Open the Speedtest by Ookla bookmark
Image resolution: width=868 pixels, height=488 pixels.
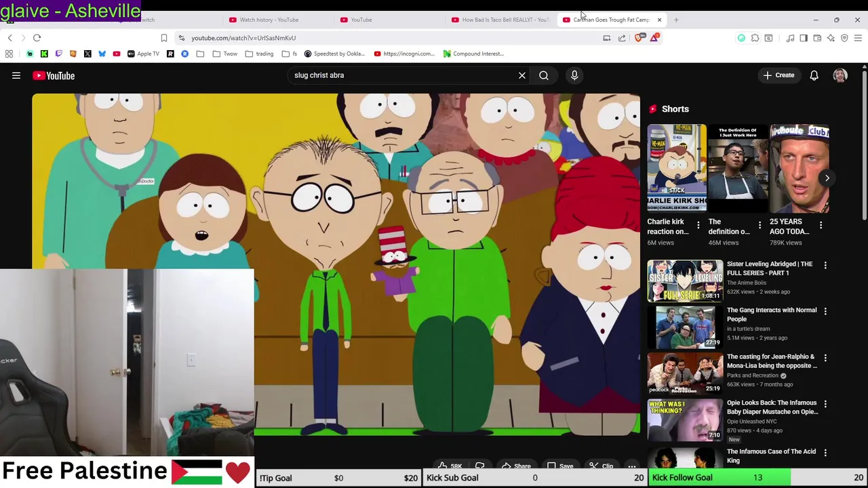click(x=334, y=54)
